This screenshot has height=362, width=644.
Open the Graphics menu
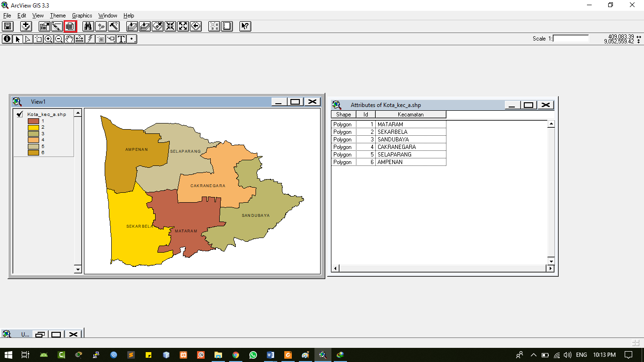[82, 16]
